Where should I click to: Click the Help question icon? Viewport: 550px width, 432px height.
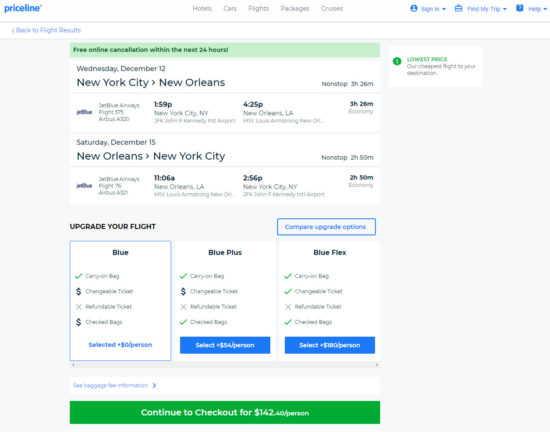coord(519,8)
